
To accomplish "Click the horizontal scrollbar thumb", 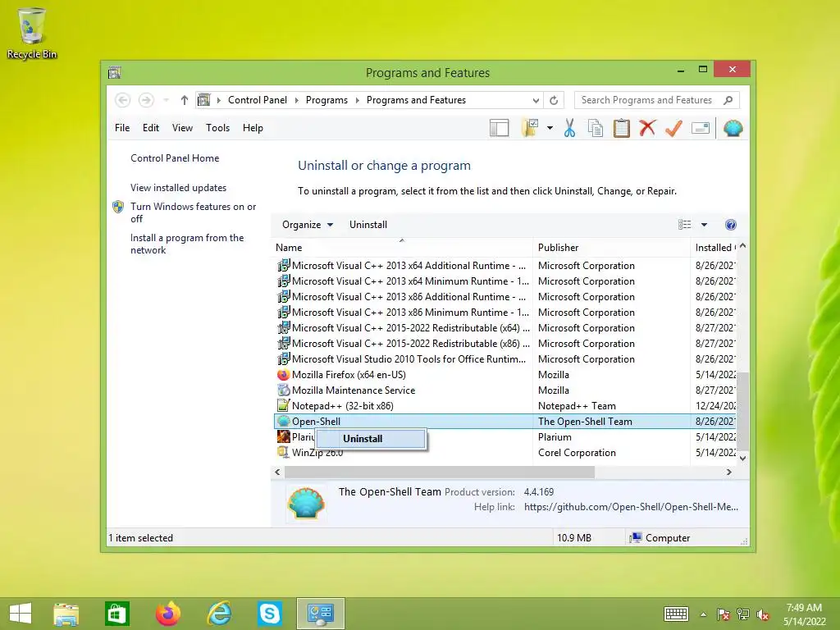I will click(440, 472).
